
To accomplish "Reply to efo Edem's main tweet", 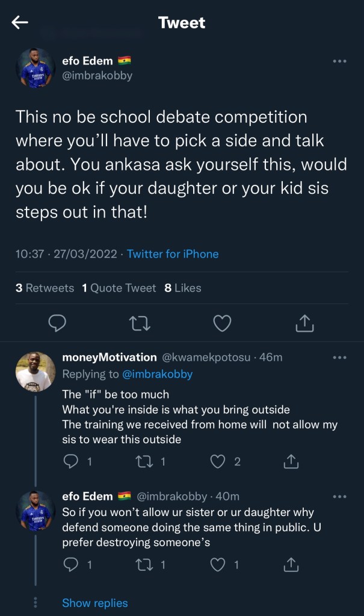I will click(x=57, y=323).
